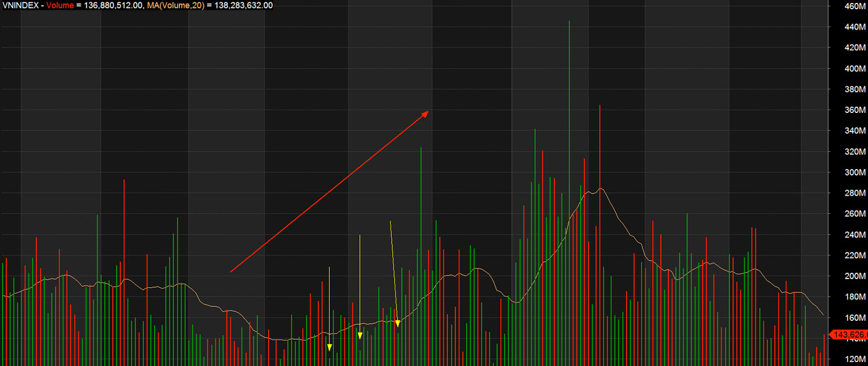Select the red 143,626 current value tag
This screenshot has height=366, width=868.
point(848,335)
